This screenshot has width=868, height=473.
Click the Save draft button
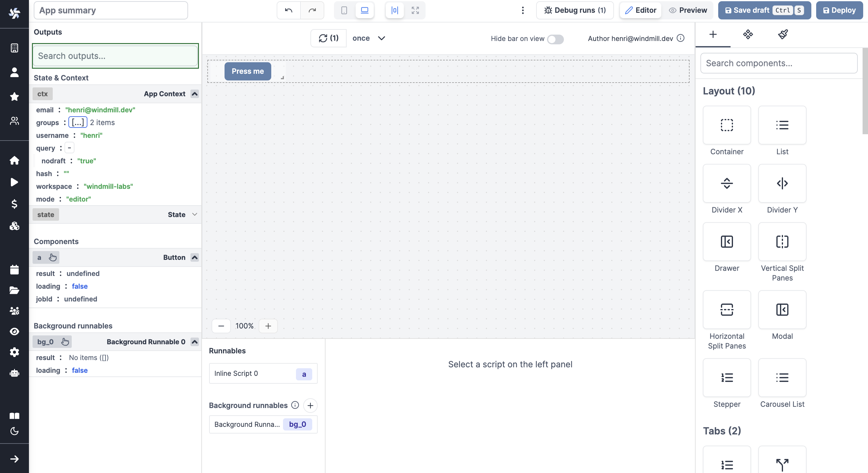click(765, 10)
